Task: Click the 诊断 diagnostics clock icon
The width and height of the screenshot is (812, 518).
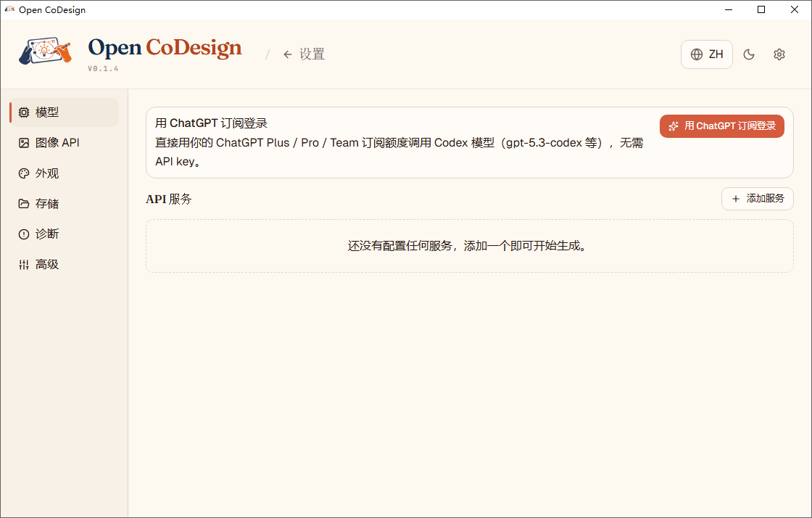Action: [x=22, y=234]
